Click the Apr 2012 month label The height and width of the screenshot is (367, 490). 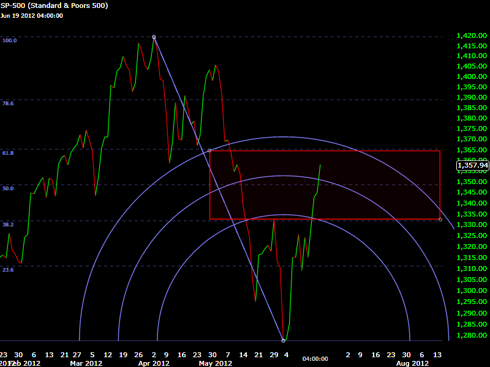pos(154,363)
